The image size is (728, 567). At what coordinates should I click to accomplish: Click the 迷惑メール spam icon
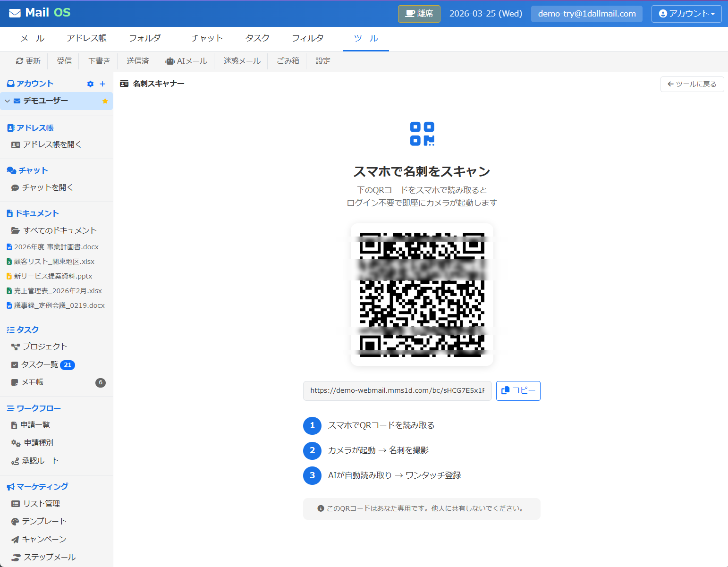(241, 61)
